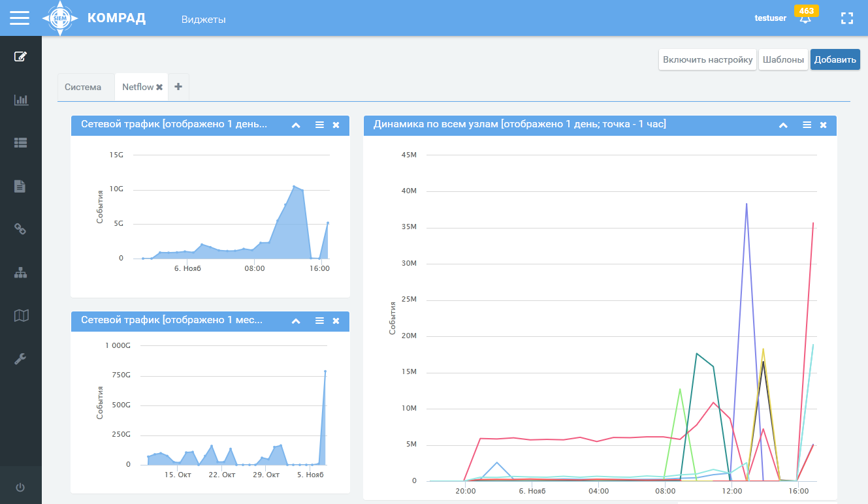The width and height of the screenshot is (868, 504).
Task: Click the power logout icon
Action: pyautogui.click(x=20, y=487)
